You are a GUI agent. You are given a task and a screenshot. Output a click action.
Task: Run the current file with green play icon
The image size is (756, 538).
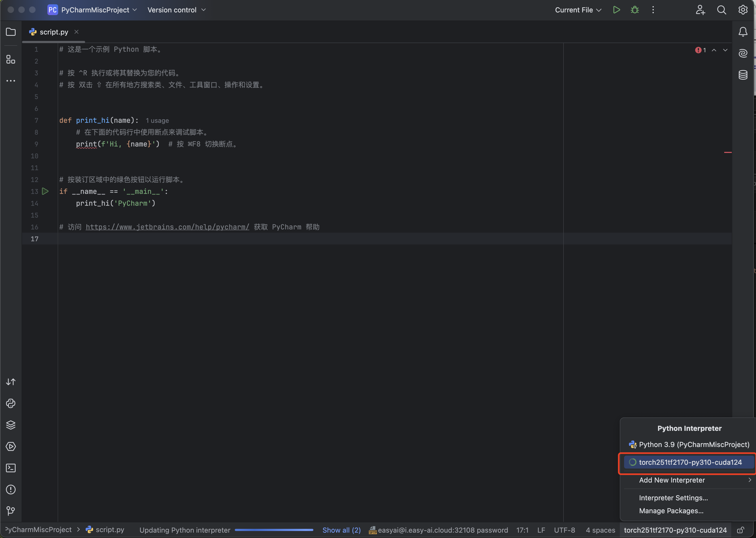(616, 10)
